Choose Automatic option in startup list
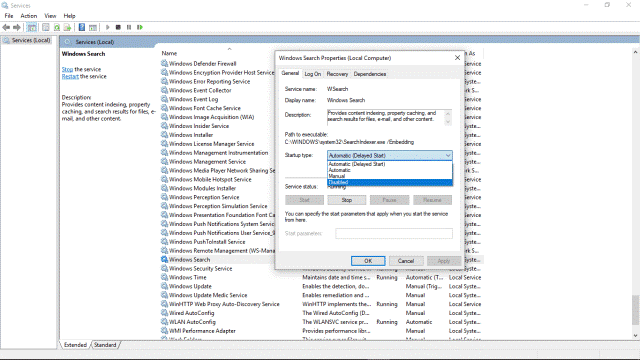Viewport: 640px width, 360px height. pyautogui.click(x=390, y=170)
